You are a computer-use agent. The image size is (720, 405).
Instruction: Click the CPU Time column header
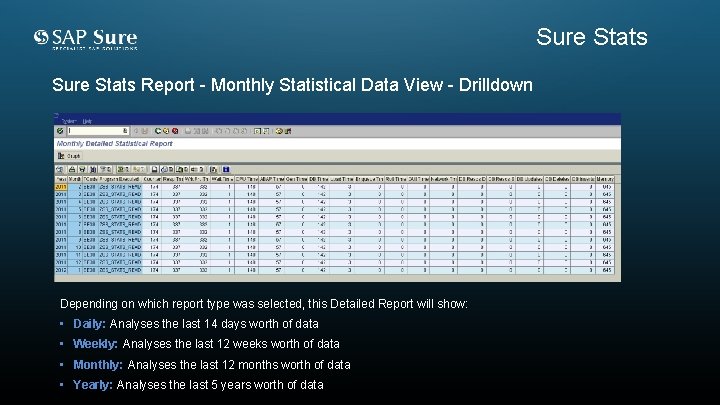(x=247, y=179)
